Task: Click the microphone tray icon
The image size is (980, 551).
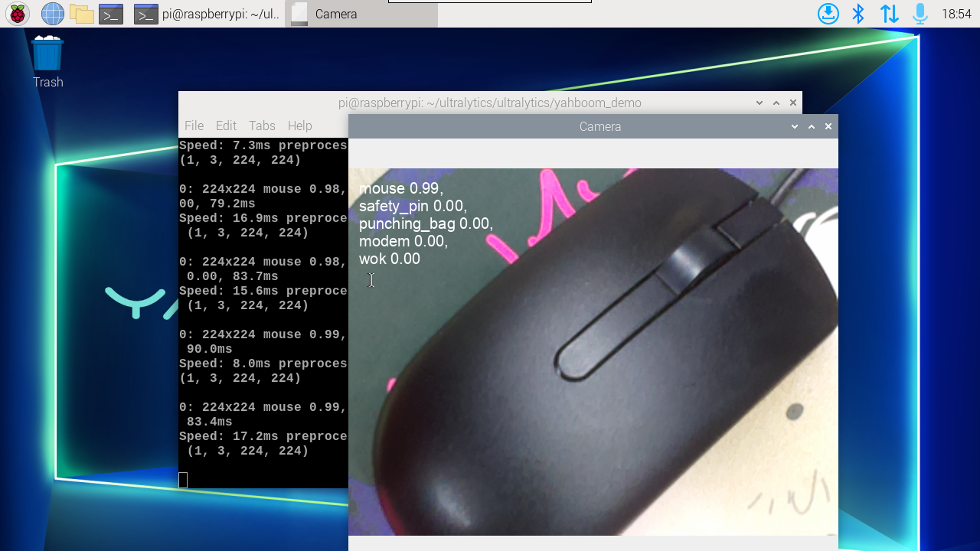Action: 920,14
